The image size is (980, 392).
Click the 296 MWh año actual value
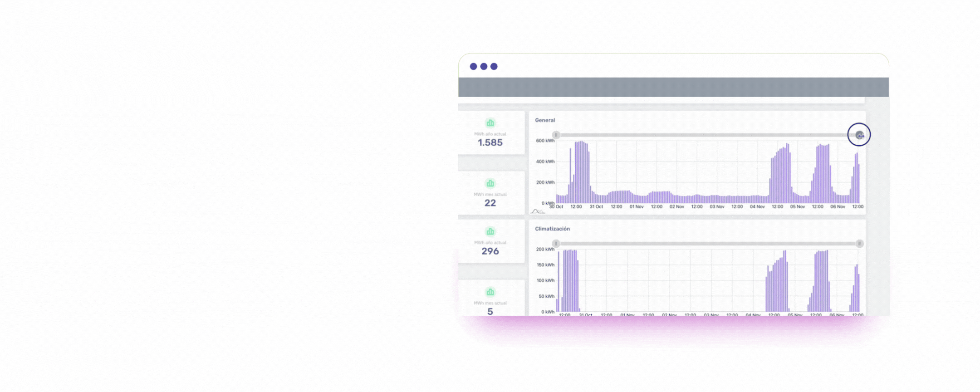click(x=490, y=251)
